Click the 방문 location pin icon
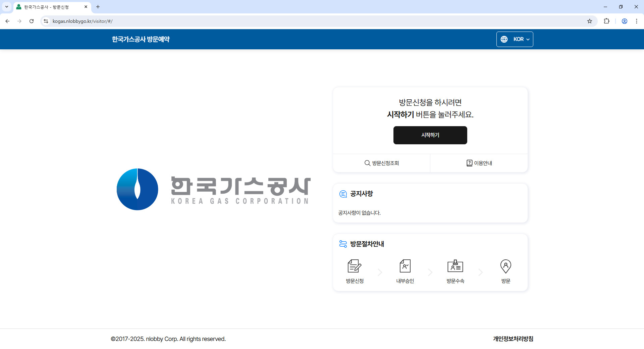 click(506, 266)
